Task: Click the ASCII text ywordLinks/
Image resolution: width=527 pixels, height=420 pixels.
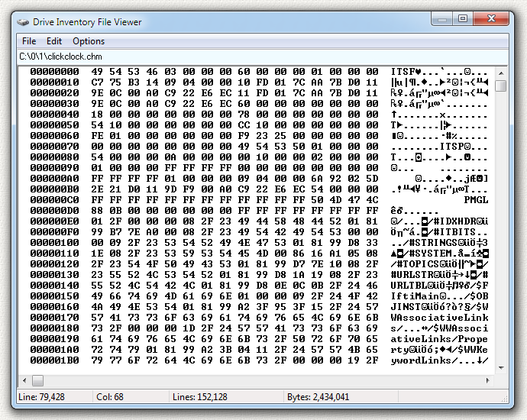Action: (424, 360)
